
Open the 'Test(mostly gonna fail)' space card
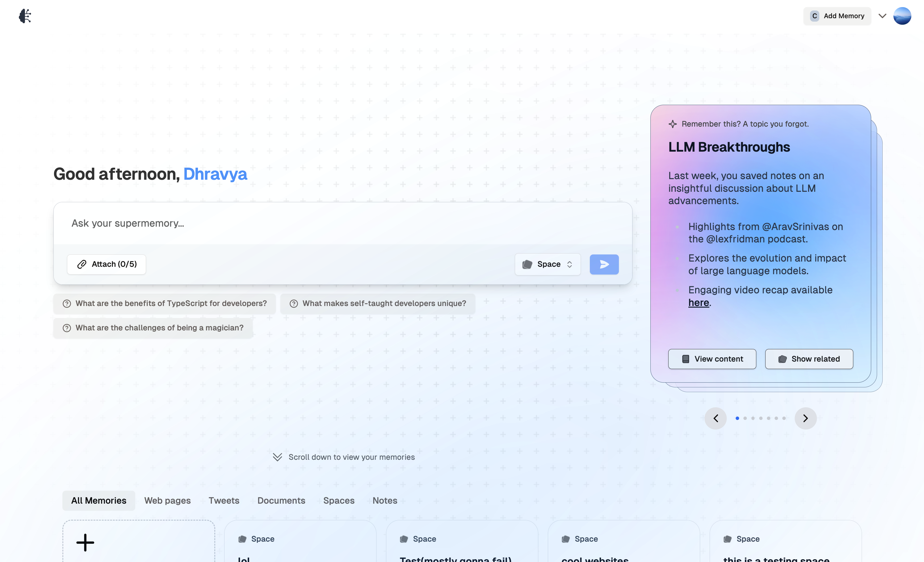462,541
